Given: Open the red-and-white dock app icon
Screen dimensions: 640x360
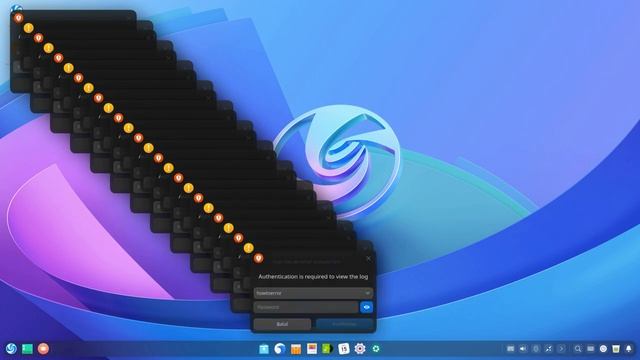Looking at the screenshot, I should tap(312, 349).
